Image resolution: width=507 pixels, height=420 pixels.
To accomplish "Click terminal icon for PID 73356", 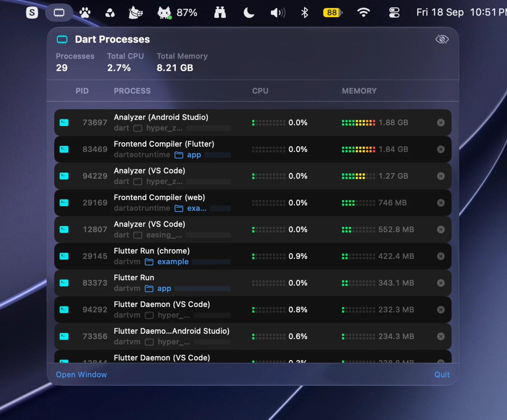I will pyautogui.click(x=64, y=337).
